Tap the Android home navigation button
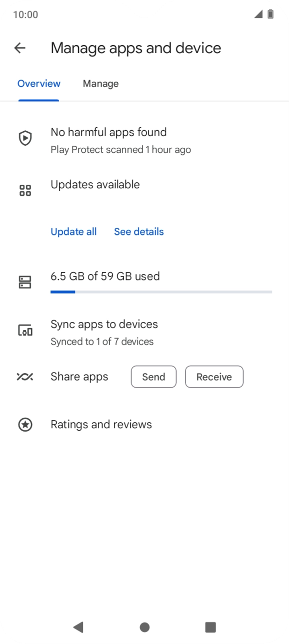289x644 pixels. 144,627
